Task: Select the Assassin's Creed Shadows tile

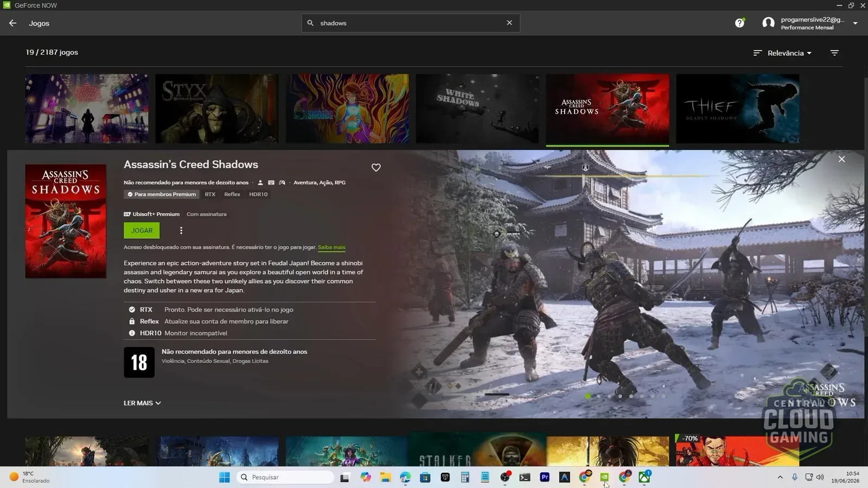Action: tap(608, 108)
